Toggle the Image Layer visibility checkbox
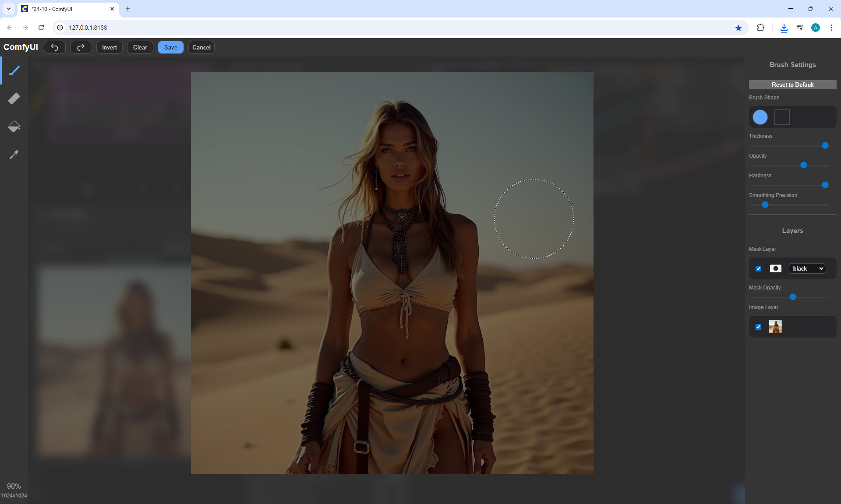This screenshot has width=841, height=504. 759,327
